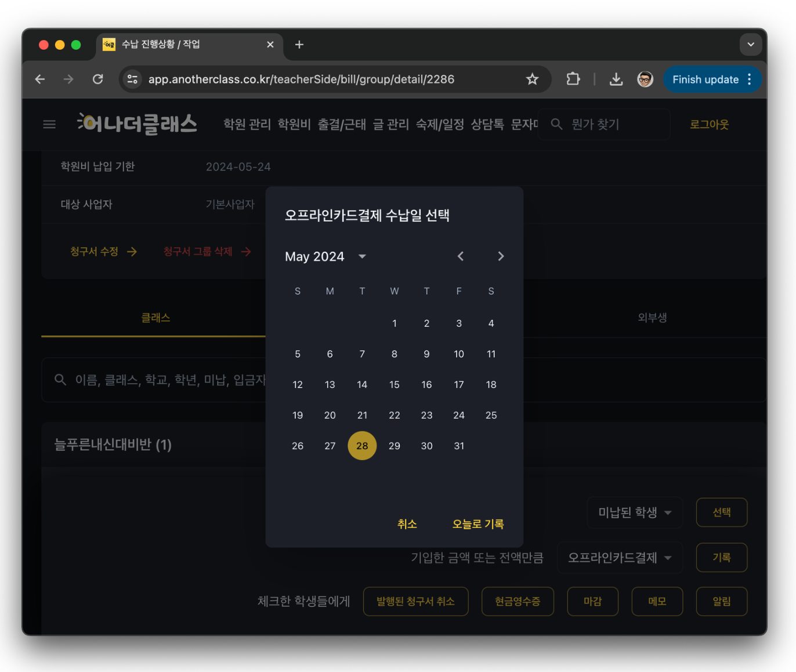Click the 기록 button
The height and width of the screenshot is (672, 796).
(722, 558)
